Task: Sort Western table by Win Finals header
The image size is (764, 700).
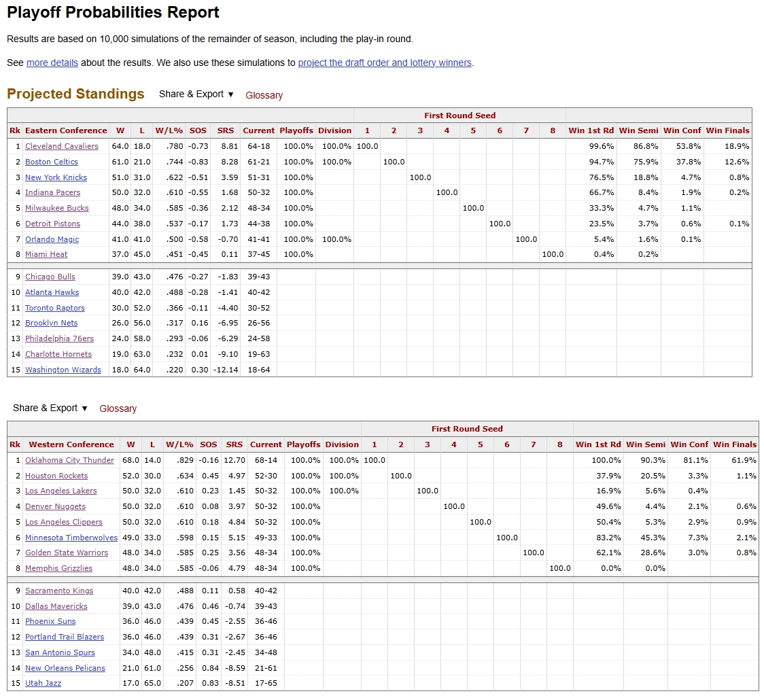Action: pos(734,444)
